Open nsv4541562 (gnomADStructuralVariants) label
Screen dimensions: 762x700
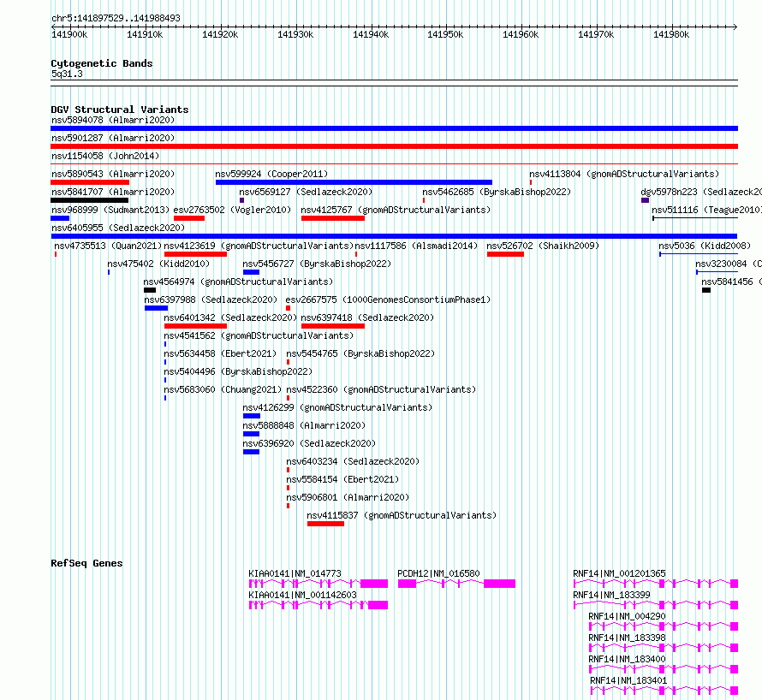click(x=259, y=335)
